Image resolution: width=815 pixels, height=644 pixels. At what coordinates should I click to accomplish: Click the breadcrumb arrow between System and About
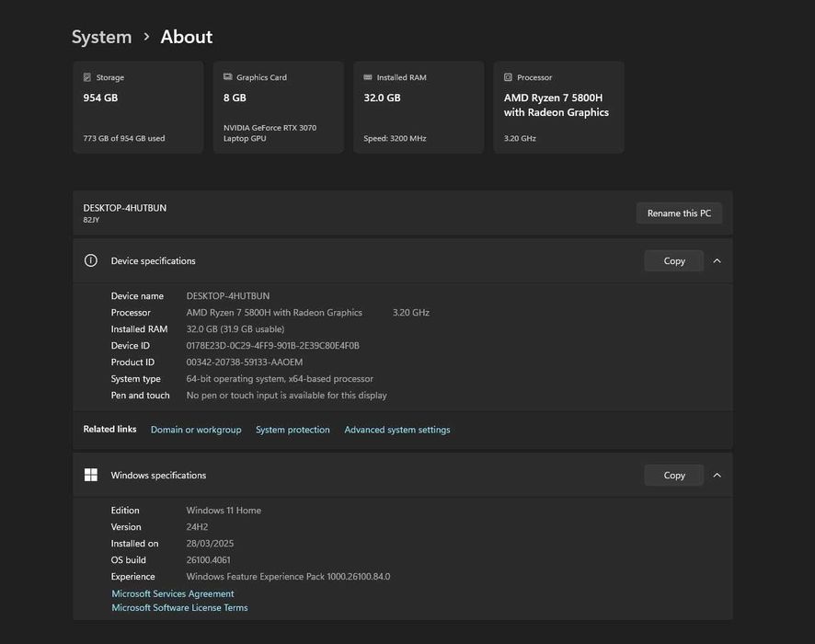pyautogui.click(x=146, y=37)
